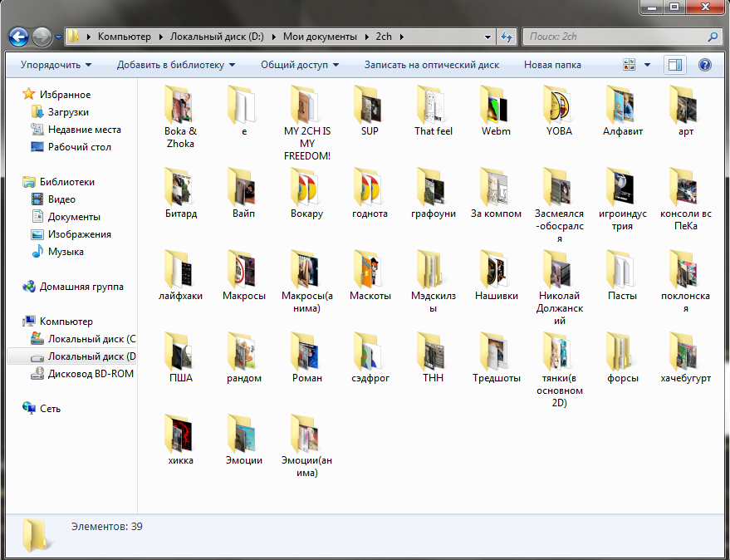Click 'Записать на оптический диск'
Screen dimensions: 730x560
pyautogui.click(x=432, y=65)
